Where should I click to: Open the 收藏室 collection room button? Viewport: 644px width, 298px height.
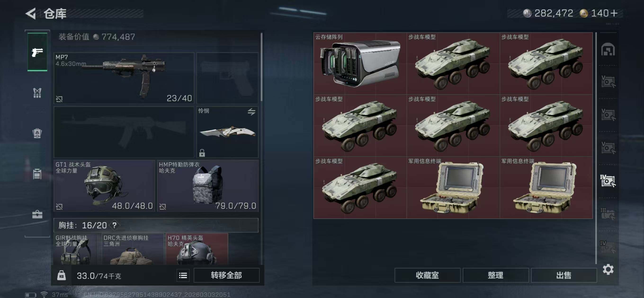click(x=427, y=275)
